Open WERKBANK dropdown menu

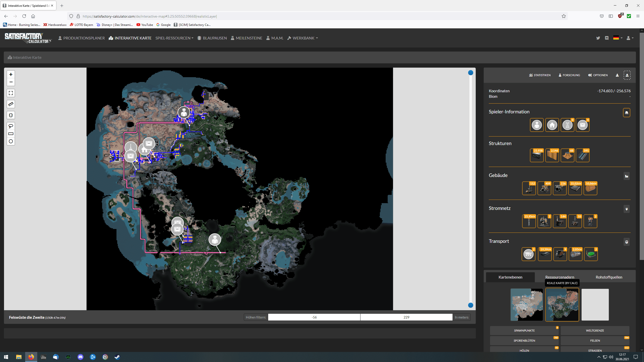click(303, 38)
